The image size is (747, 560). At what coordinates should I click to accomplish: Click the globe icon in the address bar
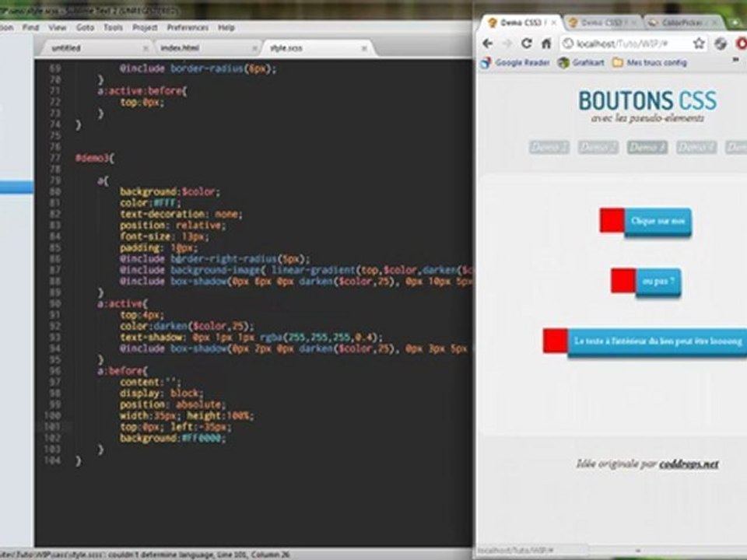pos(567,44)
